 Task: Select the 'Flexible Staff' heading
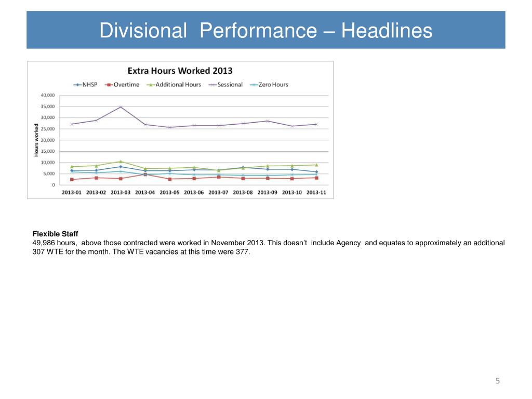pos(55,234)
